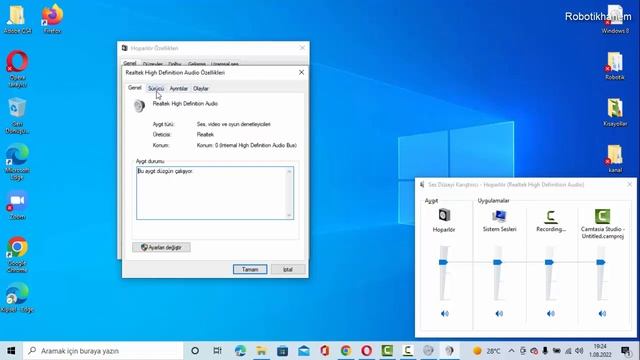Select the kanal folder on desktop
This screenshot has width=640, height=360.
[615, 159]
